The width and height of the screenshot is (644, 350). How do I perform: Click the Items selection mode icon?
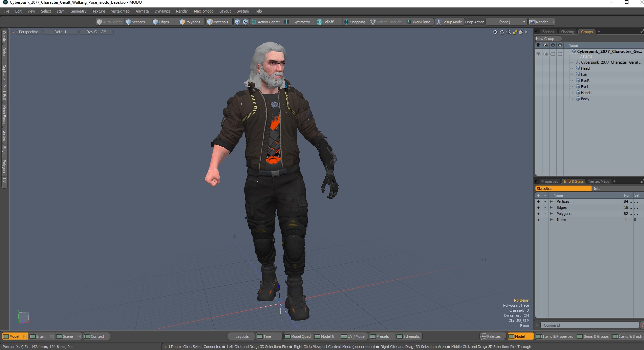(x=237, y=22)
